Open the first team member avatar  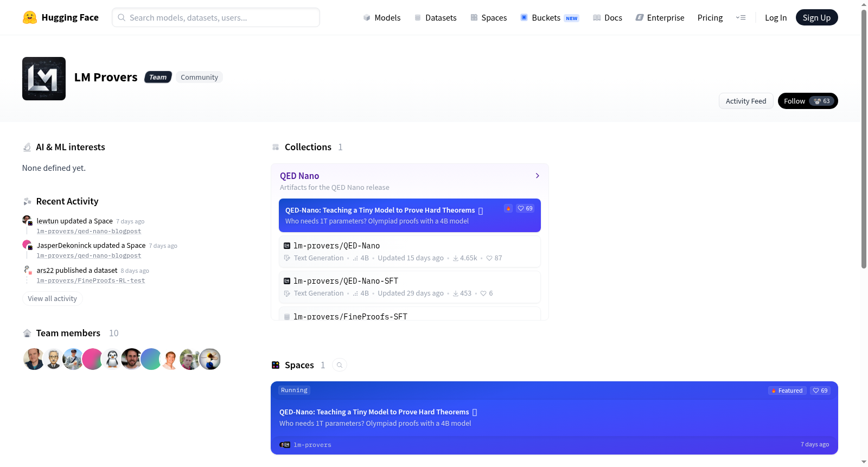pyautogui.click(x=34, y=359)
